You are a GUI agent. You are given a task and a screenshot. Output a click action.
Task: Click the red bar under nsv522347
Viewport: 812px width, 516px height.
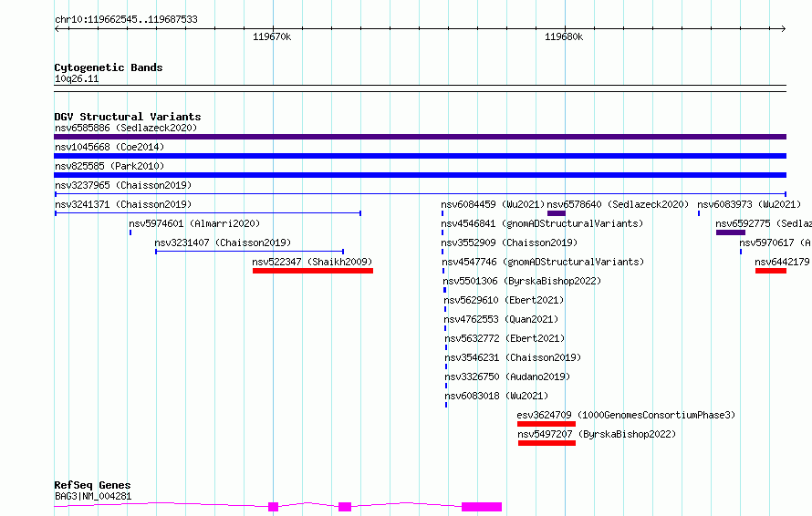coord(313,271)
